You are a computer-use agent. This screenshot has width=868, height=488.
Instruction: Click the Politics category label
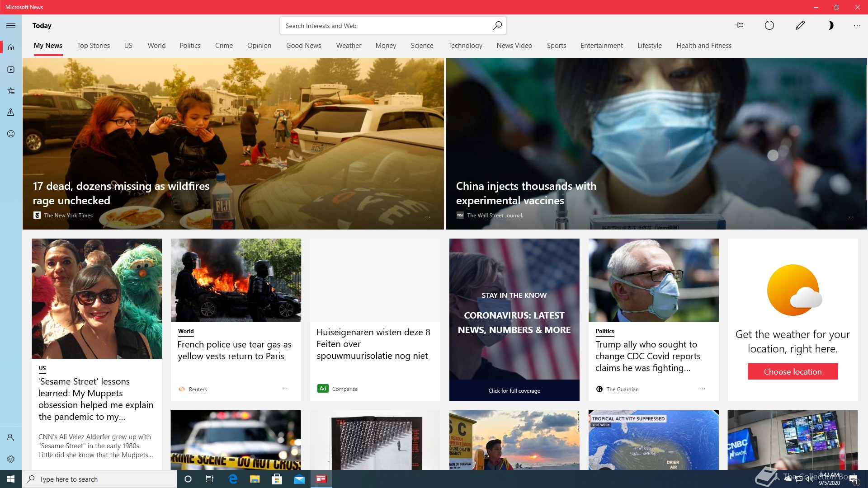point(605,331)
